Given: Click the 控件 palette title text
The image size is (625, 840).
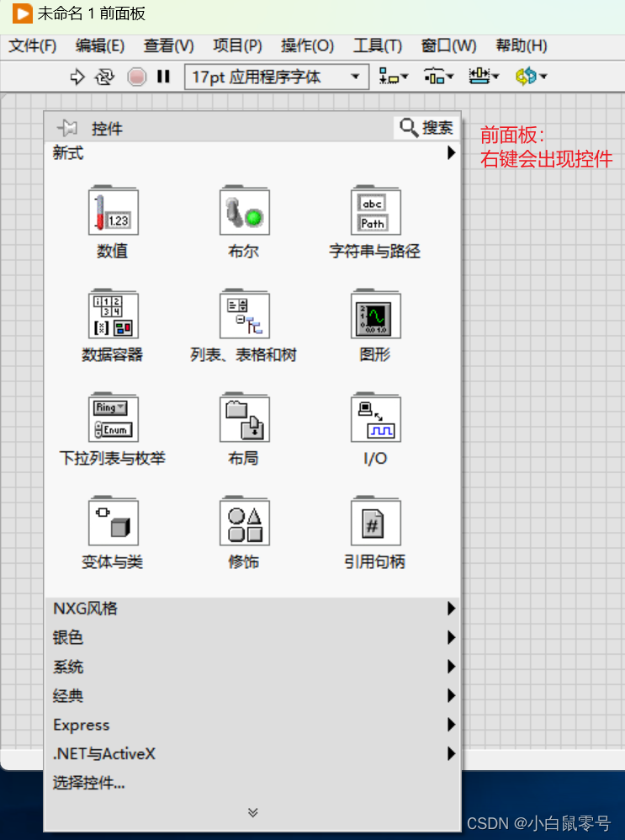Looking at the screenshot, I should click(107, 129).
